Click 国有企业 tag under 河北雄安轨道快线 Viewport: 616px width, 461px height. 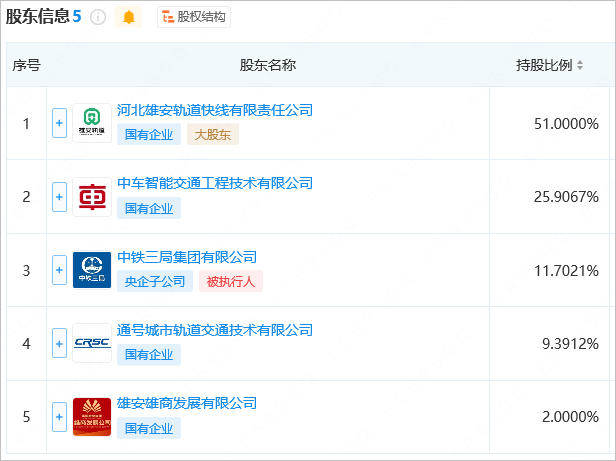[x=149, y=134]
